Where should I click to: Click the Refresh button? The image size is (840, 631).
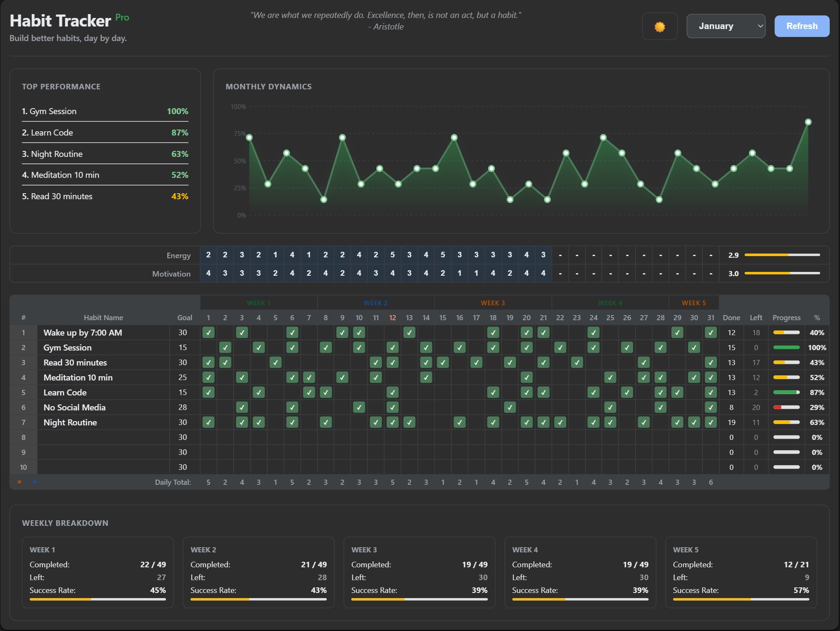tap(802, 26)
